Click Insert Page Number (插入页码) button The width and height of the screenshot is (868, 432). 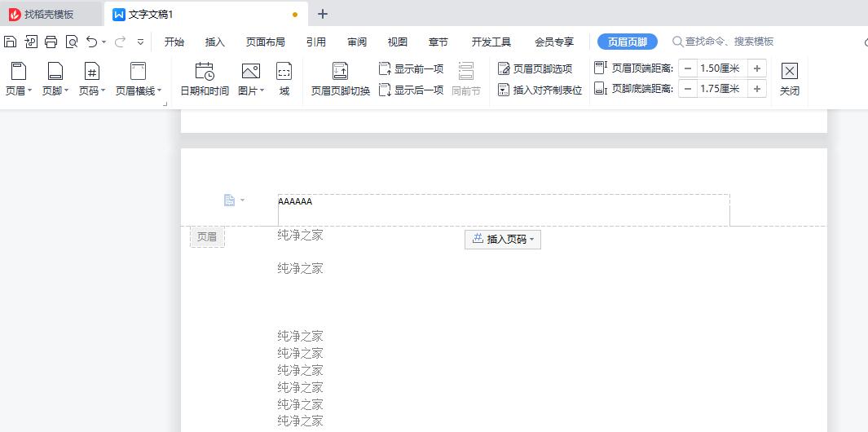[x=503, y=240]
